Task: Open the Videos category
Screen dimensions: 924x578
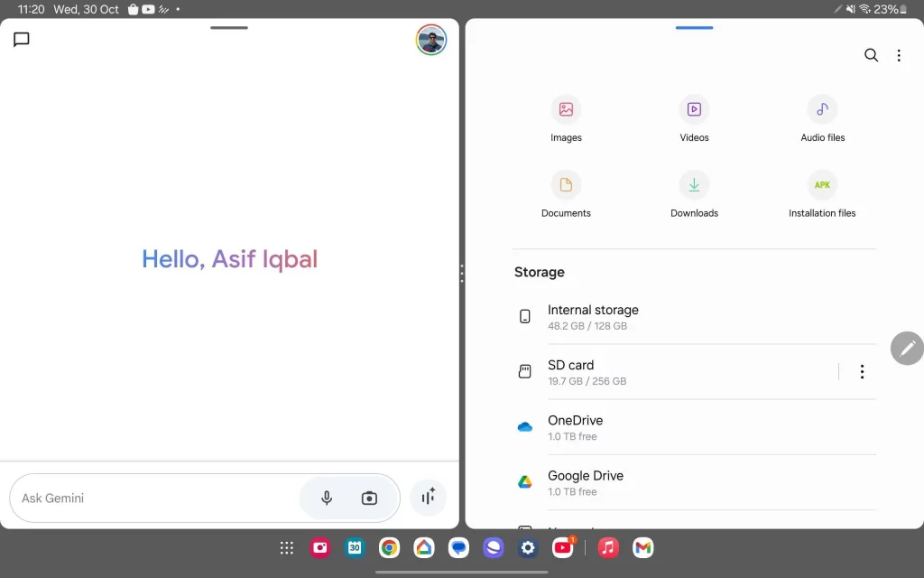Action: coord(694,117)
